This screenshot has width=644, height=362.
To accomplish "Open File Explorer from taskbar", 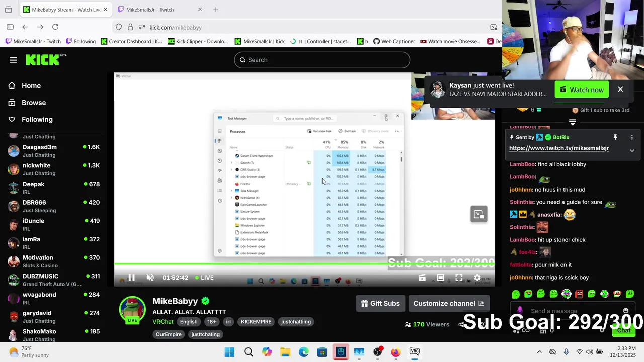I will 285,352.
